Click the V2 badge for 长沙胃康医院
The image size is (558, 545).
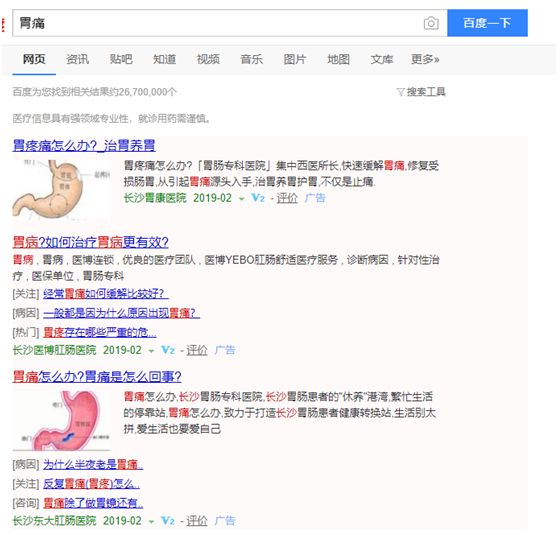pos(258,198)
